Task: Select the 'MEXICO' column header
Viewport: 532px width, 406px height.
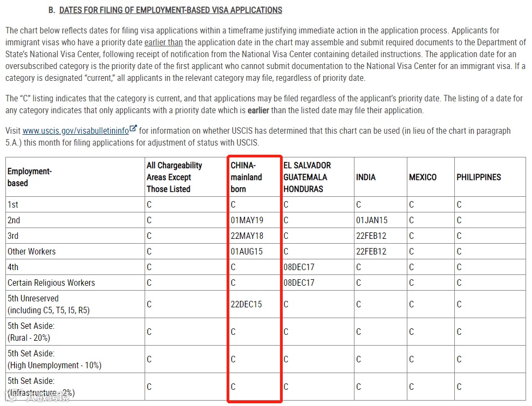Action: pos(423,177)
